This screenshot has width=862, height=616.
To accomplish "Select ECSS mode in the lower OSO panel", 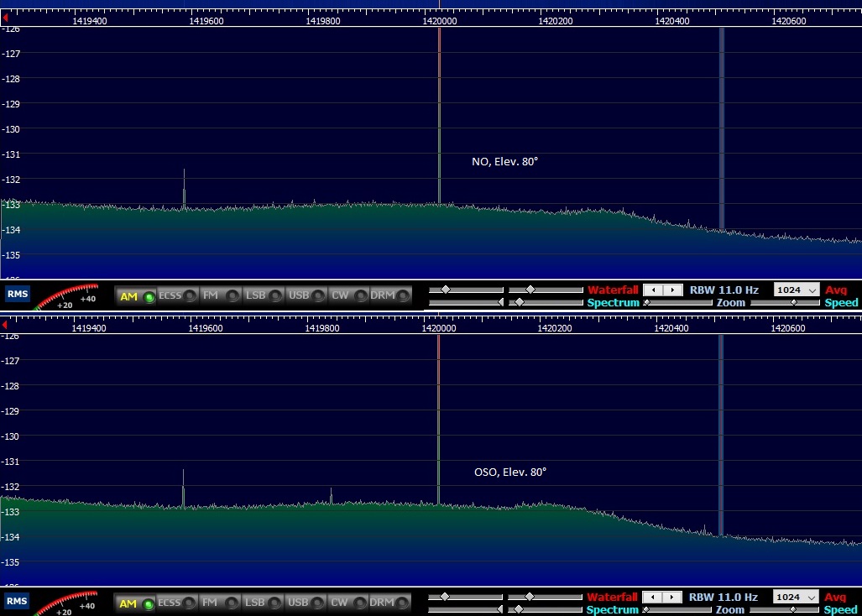I will click(x=177, y=603).
